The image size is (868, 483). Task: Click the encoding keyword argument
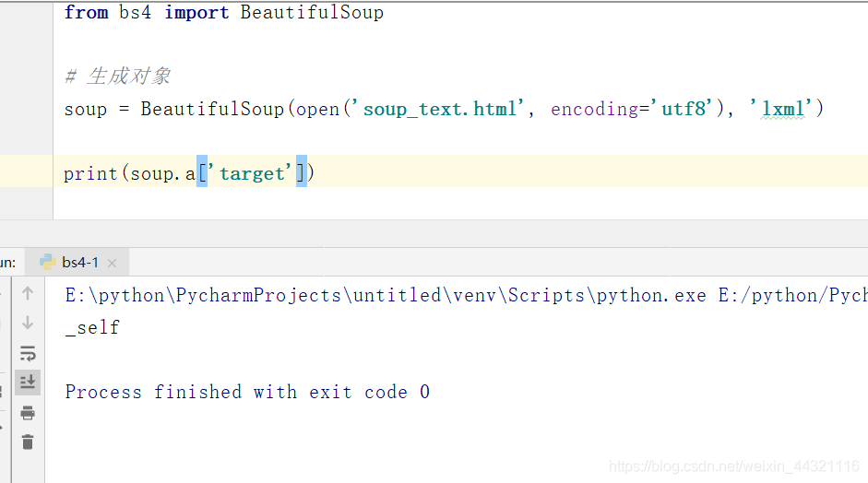click(x=595, y=109)
